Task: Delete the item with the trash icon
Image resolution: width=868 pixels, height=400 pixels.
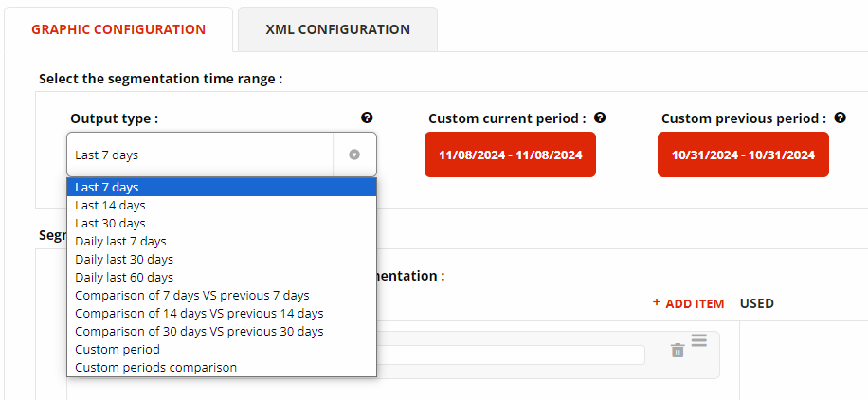Action: (678, 351)
